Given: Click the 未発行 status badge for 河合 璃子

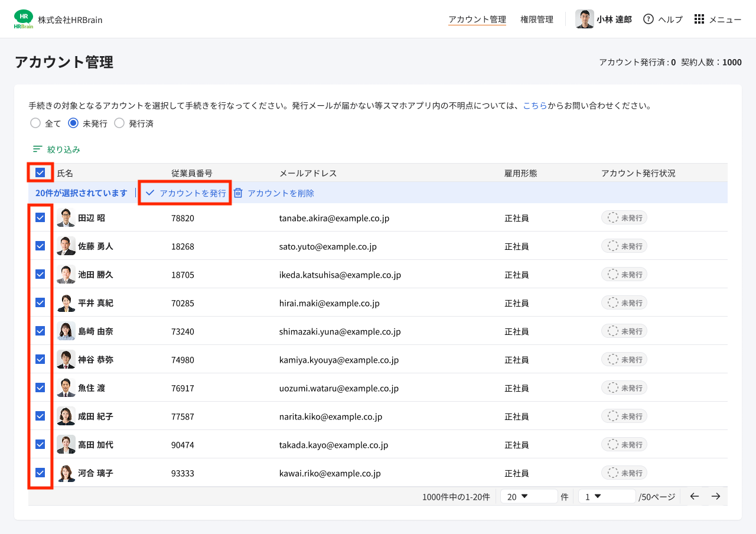Looking at the screenshot, I should [624, 473].
